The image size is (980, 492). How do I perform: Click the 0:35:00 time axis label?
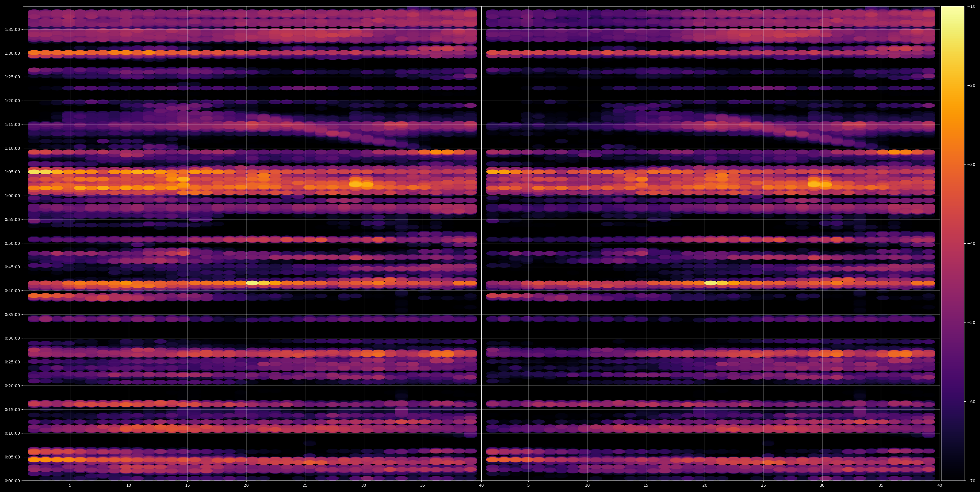tap(13, 314)
